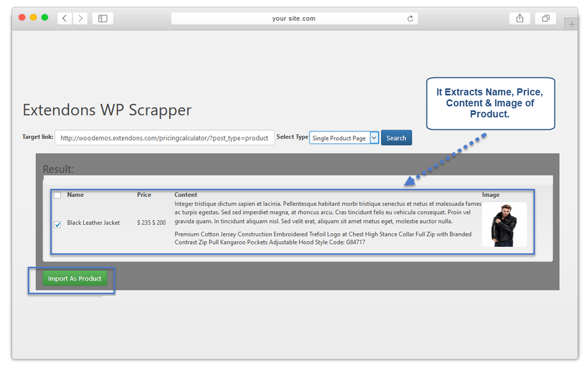Click the Price column header
Image resolution: width=588 pixels, height=369 pixels.
(144, 195)
